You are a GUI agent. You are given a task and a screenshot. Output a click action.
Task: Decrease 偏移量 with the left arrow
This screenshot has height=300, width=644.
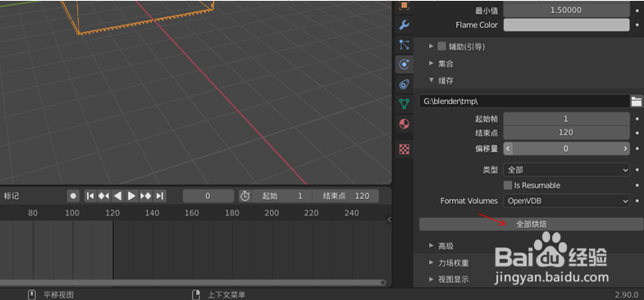coord(508,148)
